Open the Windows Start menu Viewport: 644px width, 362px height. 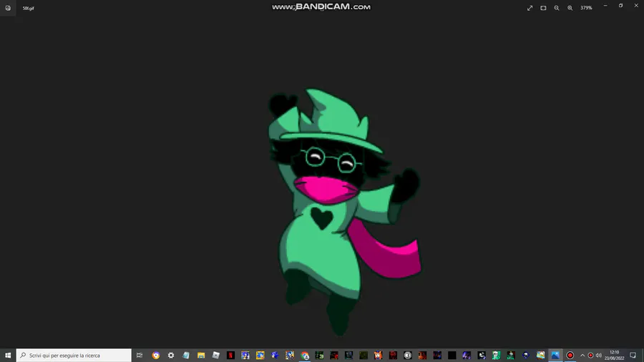[8, 356]
